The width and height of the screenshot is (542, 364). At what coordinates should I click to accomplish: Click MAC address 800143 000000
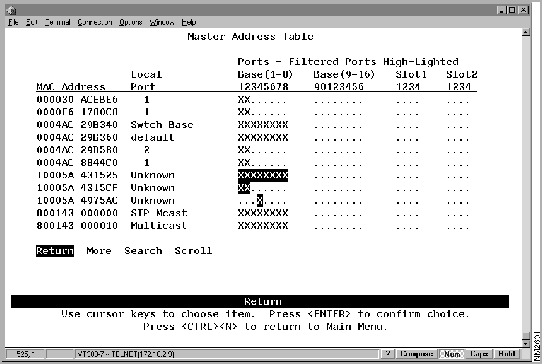click(x=77, y=213)
